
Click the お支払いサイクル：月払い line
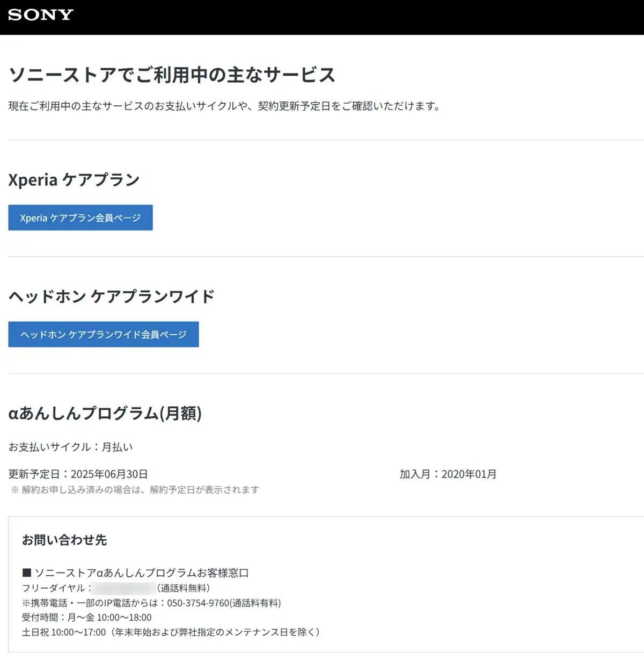(x=71, y=447)
